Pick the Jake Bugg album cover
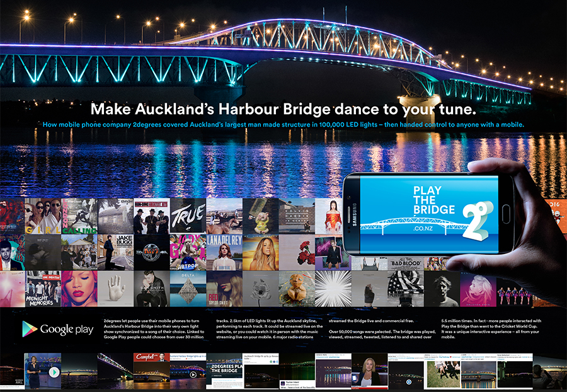Screen dimensions: 567x392 [x=115, y=252]
